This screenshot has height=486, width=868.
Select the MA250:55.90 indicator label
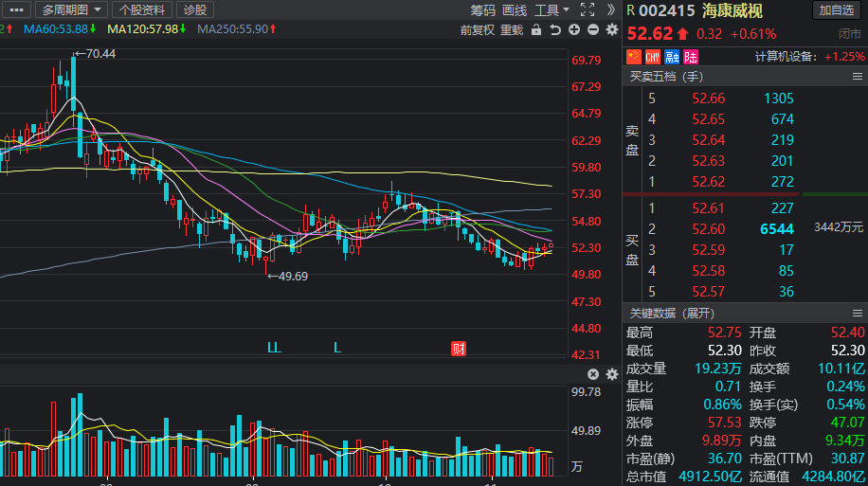[236, 28]
